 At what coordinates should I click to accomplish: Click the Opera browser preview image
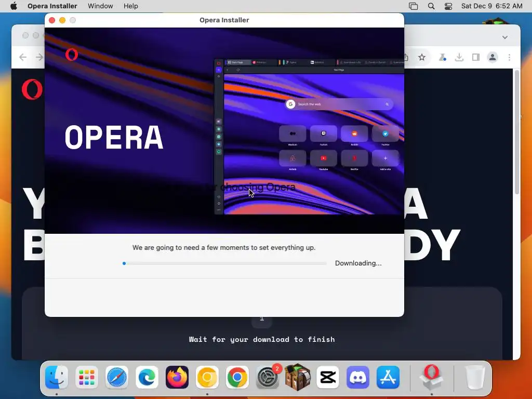point(309,137)
